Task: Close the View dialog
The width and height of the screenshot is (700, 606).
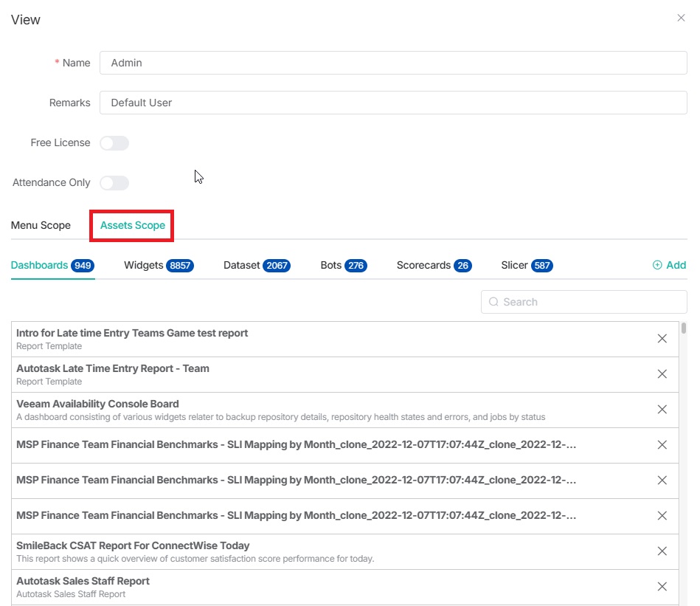Action: click(x=681, y=18)
